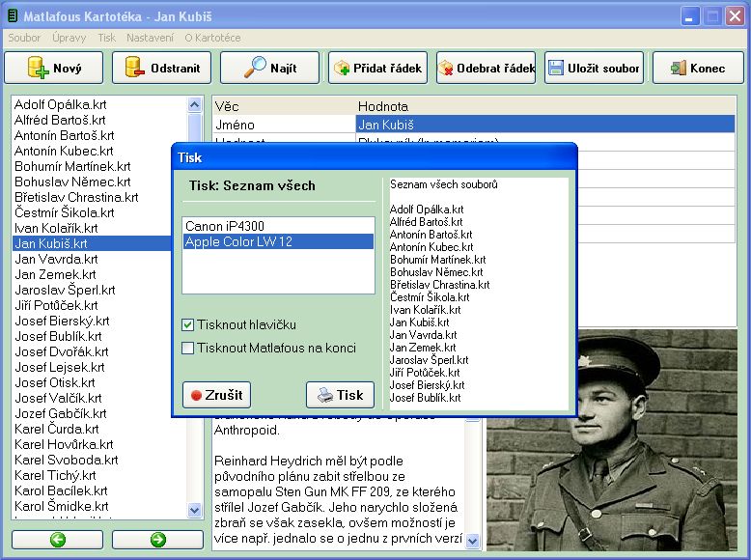Click the Tisk print button in dialog
The height and width of the screenshot is (560, 751).
[x=340, y=395]
